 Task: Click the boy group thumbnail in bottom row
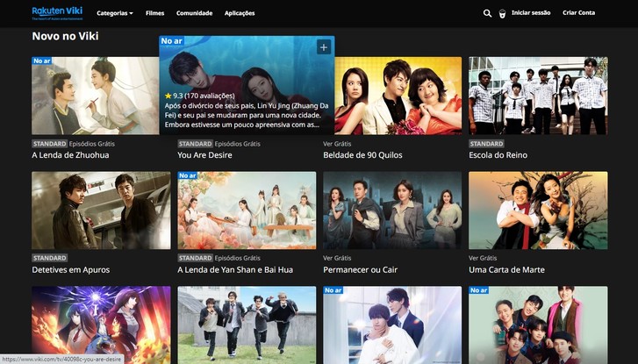tap(538, 325)
